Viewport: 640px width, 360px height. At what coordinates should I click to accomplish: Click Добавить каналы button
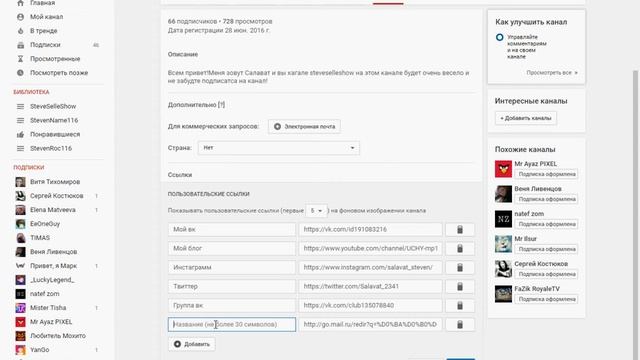pos(526,118)
